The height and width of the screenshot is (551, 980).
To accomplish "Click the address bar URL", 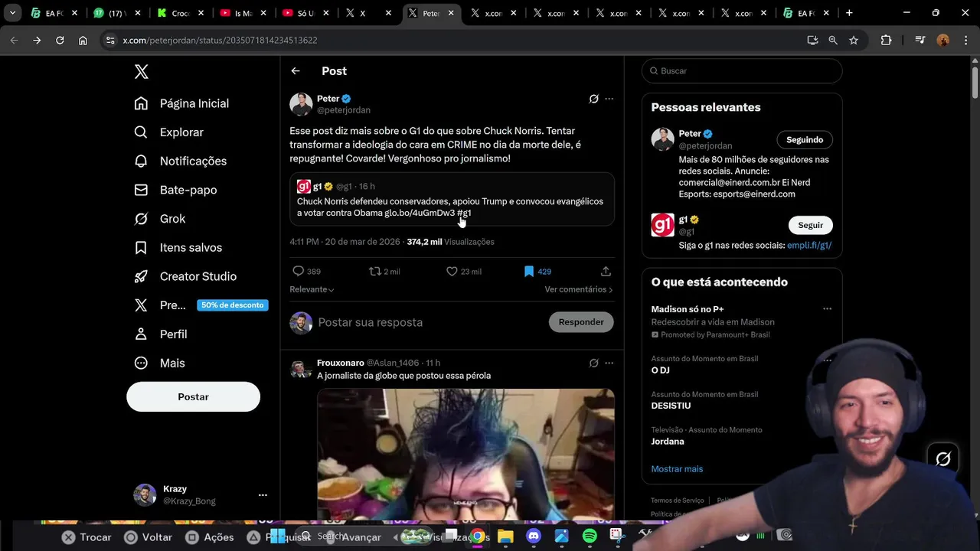I will (220, 40).
